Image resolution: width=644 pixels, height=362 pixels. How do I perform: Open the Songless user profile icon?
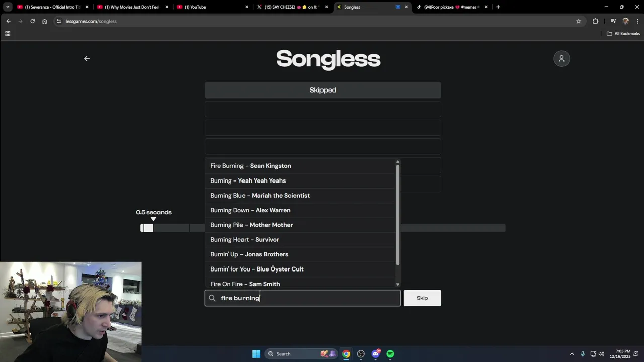[x=561, y=59]
